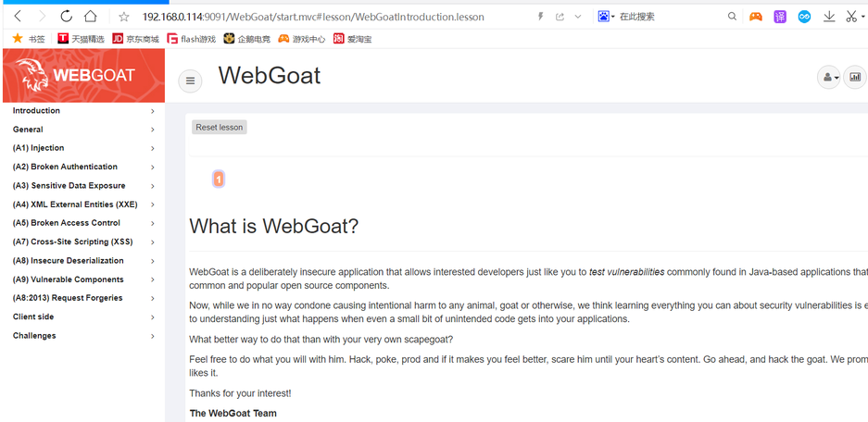Go to the browser home page icon
Screen dimensions: 868x422
point(90,17)
